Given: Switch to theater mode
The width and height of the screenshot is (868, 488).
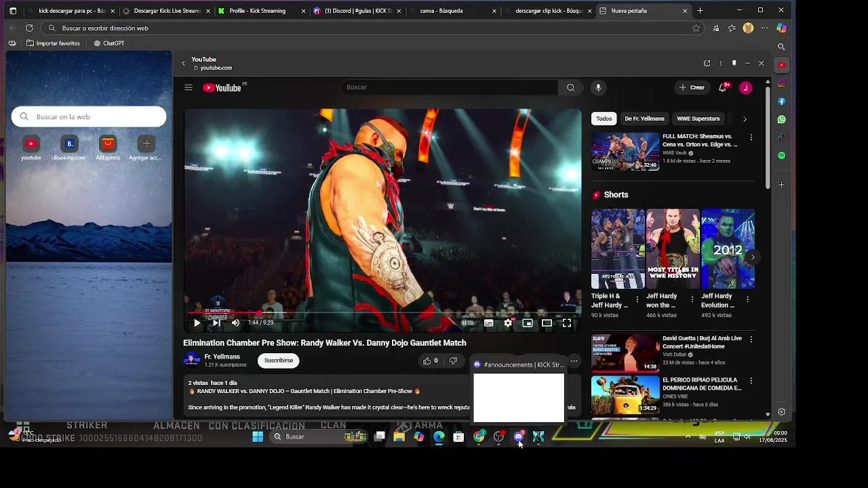Looking at the screenshot, I should (x=547, y=323).
